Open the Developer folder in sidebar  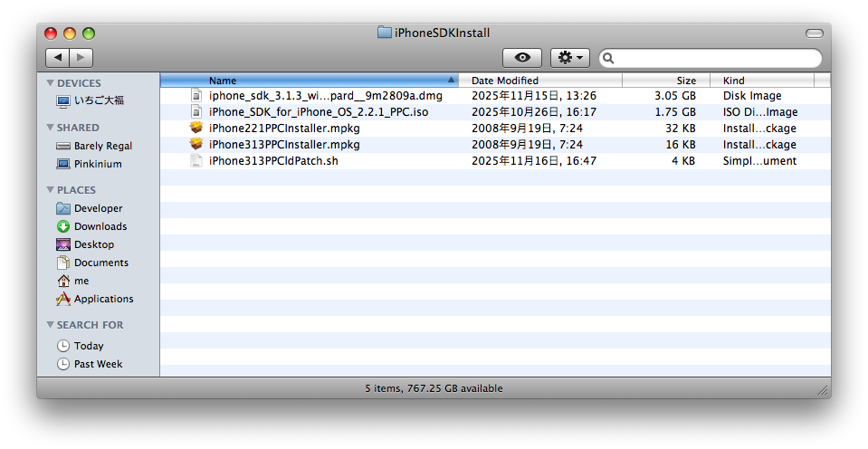coord(98,208)
